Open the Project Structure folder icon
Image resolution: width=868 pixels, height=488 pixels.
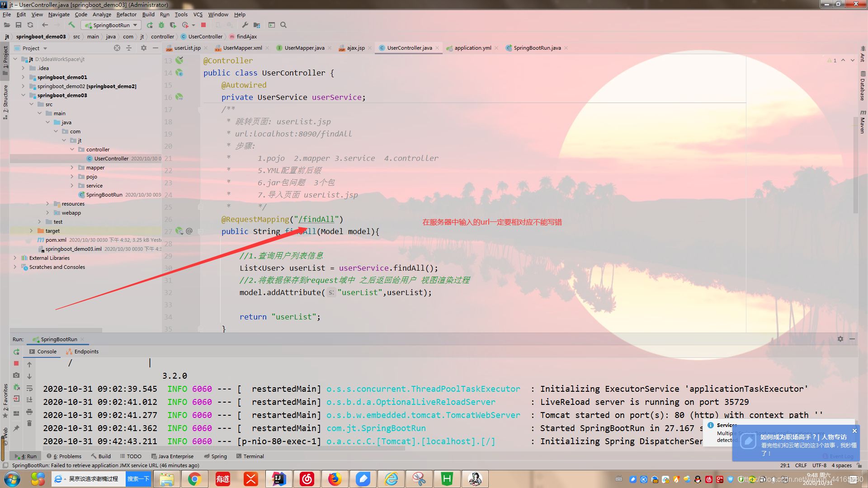[x=257, y=25]
